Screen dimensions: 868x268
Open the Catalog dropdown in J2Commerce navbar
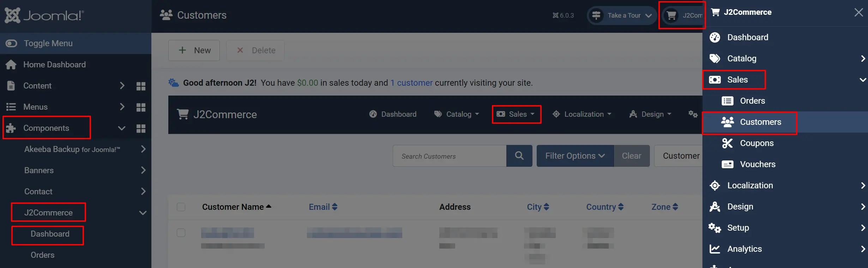point(457,114)
